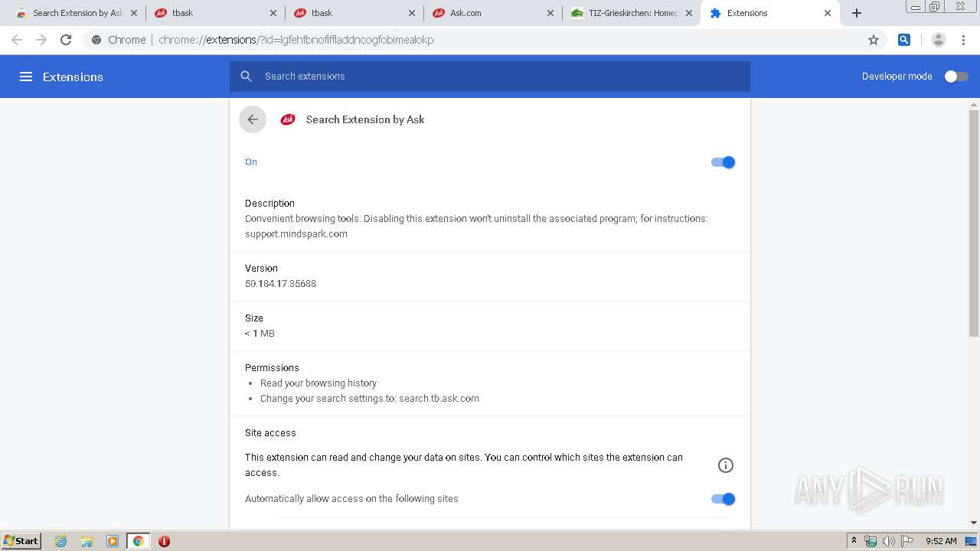The height and width of the screenshot is (551, 980).
Task: Click the browser back arrow
Action: pos(17,40)
